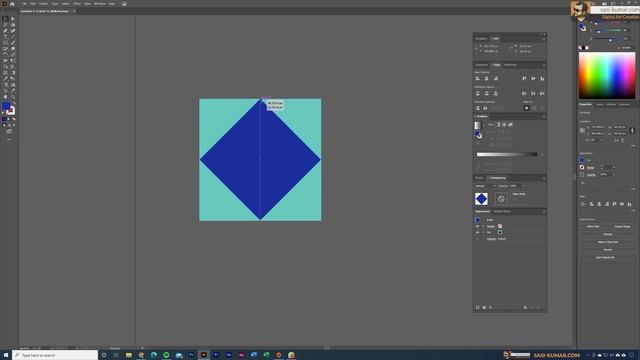
Task: Toggle visibility of Fill in Appearance panel
Action: click(478, 232)
